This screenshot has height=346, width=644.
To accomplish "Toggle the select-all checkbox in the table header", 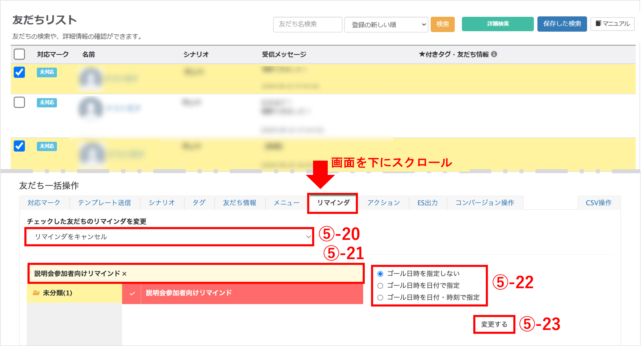I will click(19, 54).
